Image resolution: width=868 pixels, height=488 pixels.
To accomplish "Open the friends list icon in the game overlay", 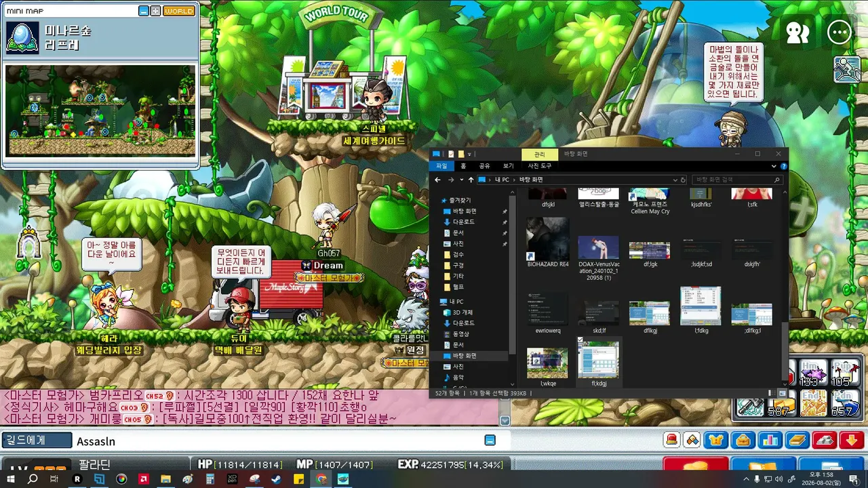I will pyautogui.click(x=798, y=31).
